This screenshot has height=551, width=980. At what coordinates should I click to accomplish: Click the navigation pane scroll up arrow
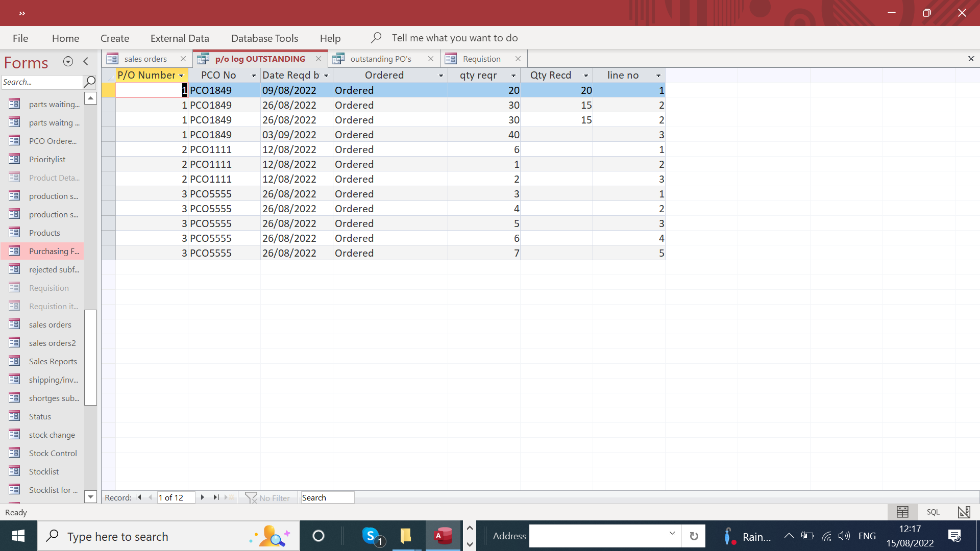[x=90, y=98]
